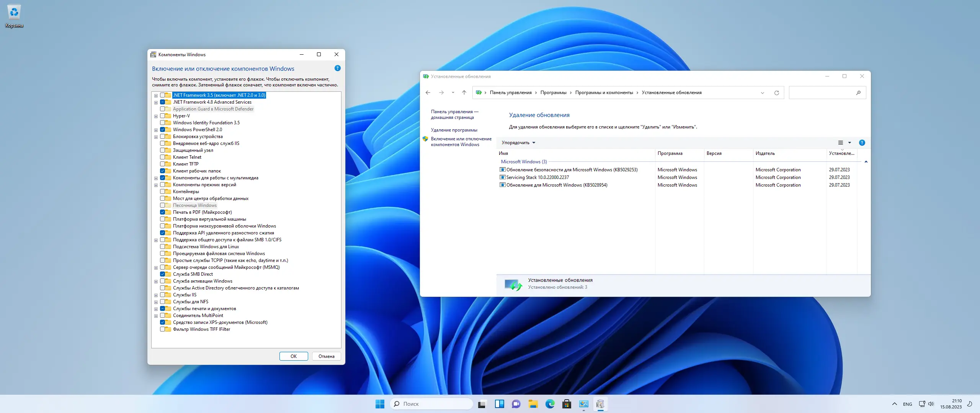Check the Telnet client (Клиент Telnet) box

click(162, 157)
